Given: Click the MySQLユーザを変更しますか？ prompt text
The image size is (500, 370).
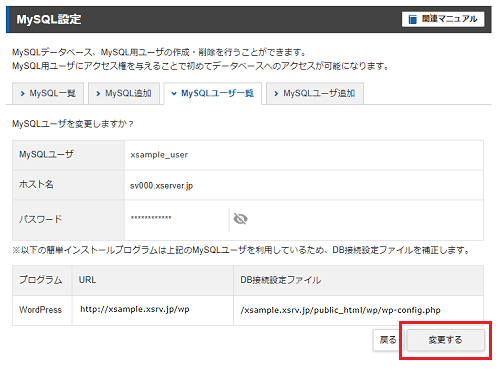Looking at the screenshot, I should (73, 124).
